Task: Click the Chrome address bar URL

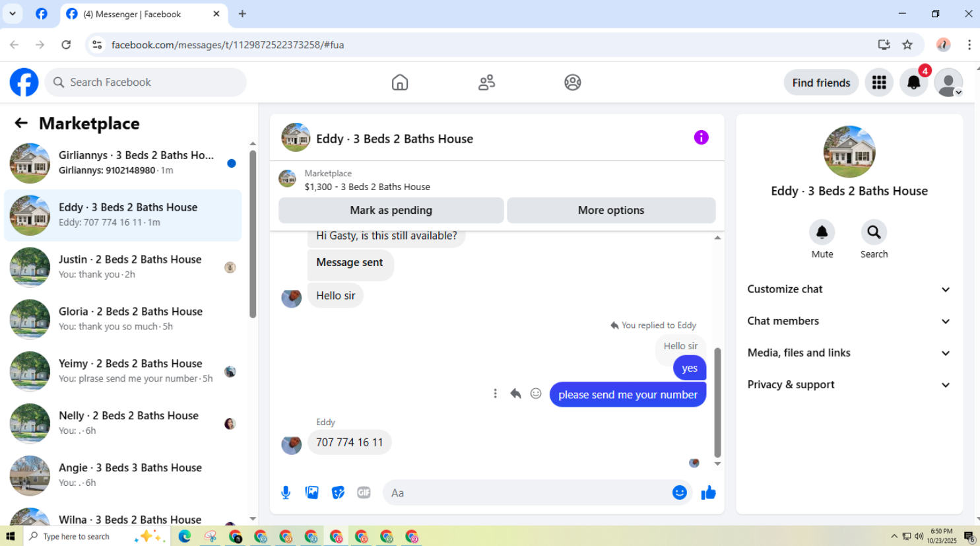Action: pos(228,45)
